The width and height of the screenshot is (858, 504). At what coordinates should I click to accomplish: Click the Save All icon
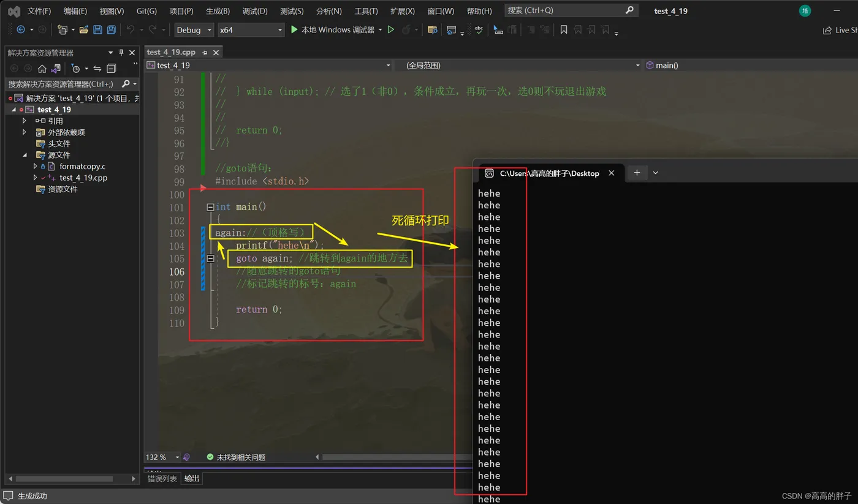coord(112,29)
